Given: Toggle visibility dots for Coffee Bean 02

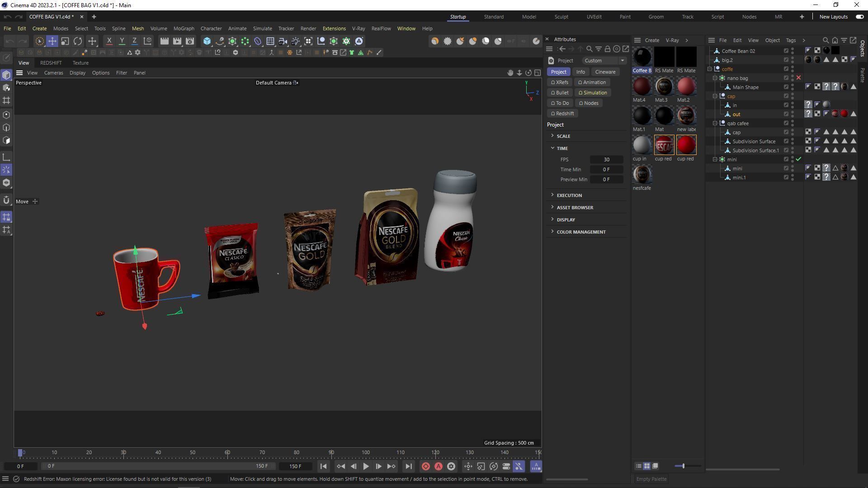Looking at the screenshot, I should click(x=793, y=51).
